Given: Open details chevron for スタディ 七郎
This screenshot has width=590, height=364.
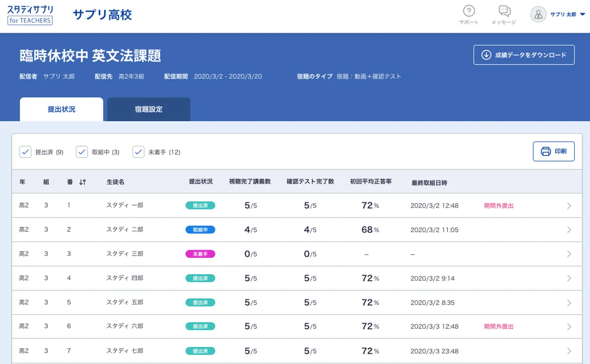Looking at the screenshot, I should pyautogui.click(x=569, y=351).
